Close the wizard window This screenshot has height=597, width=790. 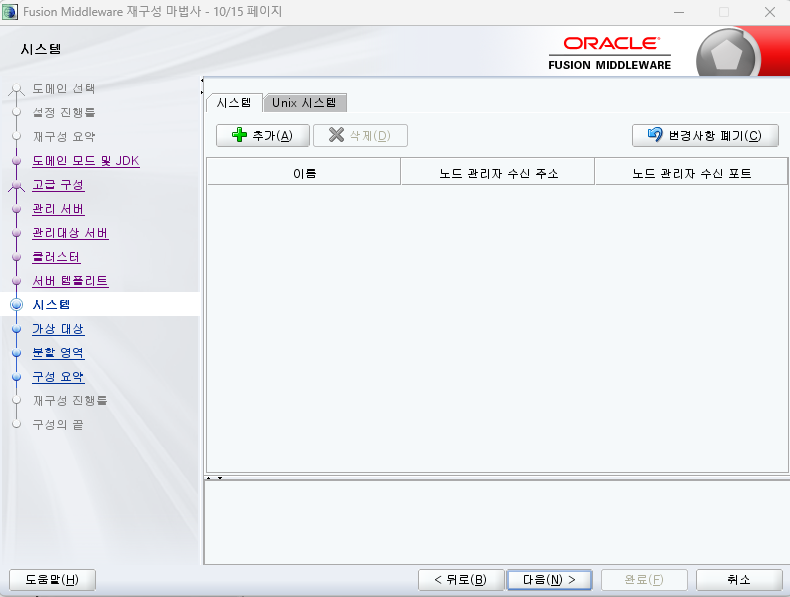[x=769, y=12]
